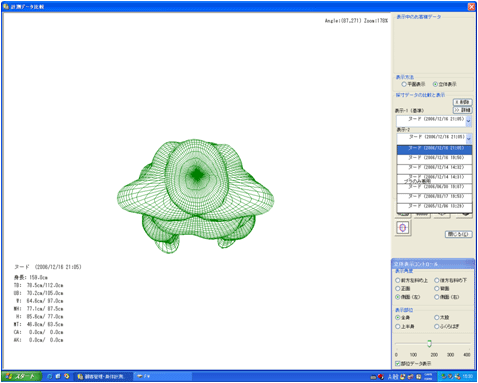Expand the 表示-1 (基準) dropdown arrow

[468, 121]
